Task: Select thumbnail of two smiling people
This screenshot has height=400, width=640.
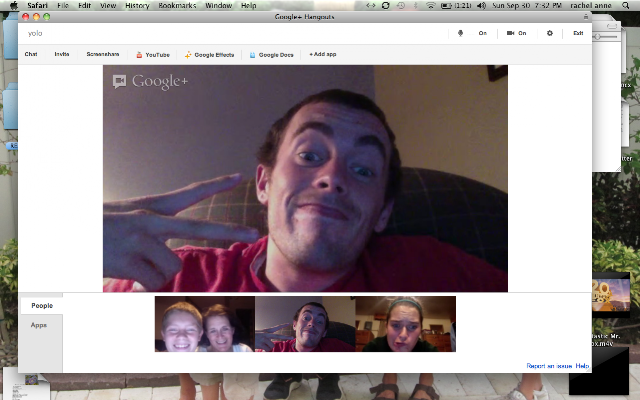Action: click(x=204, y=324)
